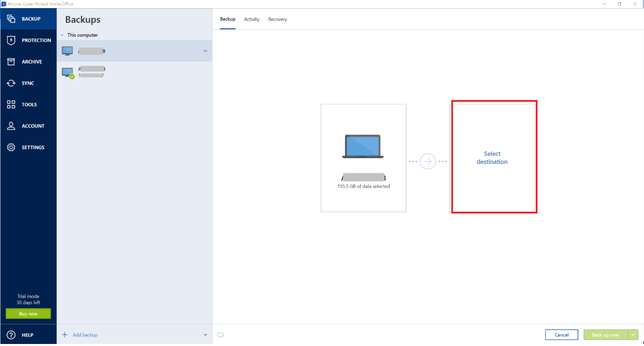Image resolution: width=644 pixels, height=346 pixels.
Task: Click the green Buy now button
Action: (x=28, y=314)
